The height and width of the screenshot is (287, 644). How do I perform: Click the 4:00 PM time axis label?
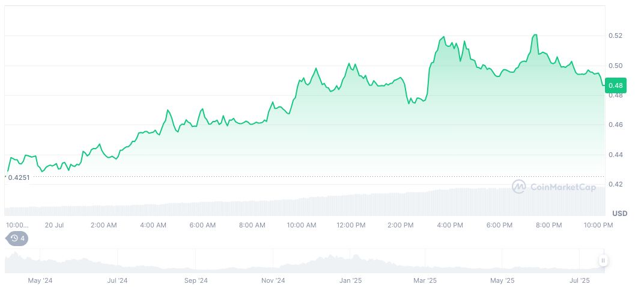click(x=450, y=225)
